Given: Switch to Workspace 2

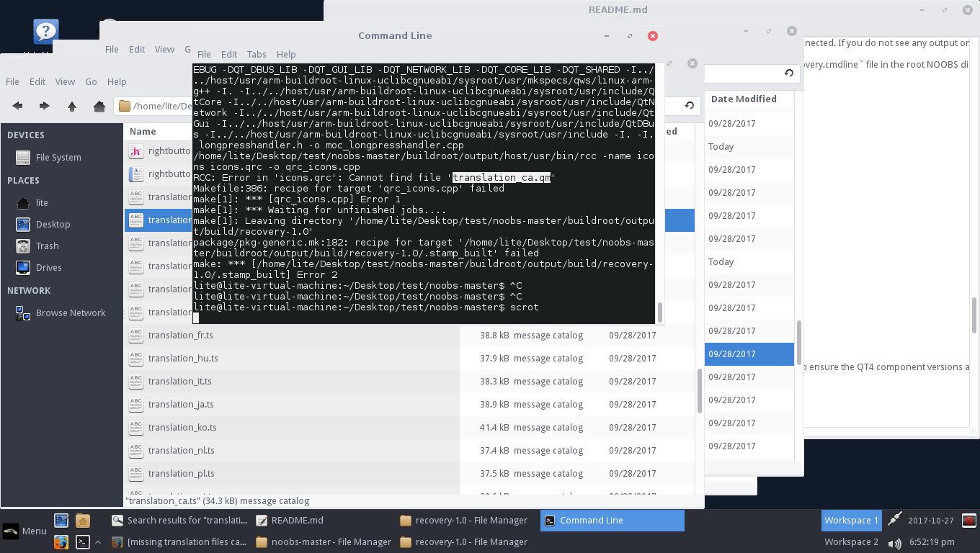Looking at the screenshot, I should 851,541.
